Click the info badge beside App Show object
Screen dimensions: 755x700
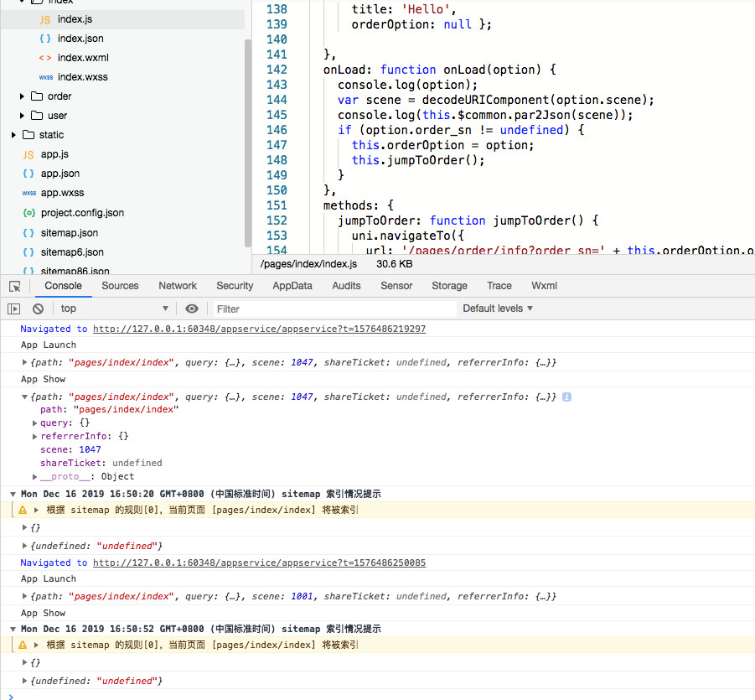pos(566,397)
